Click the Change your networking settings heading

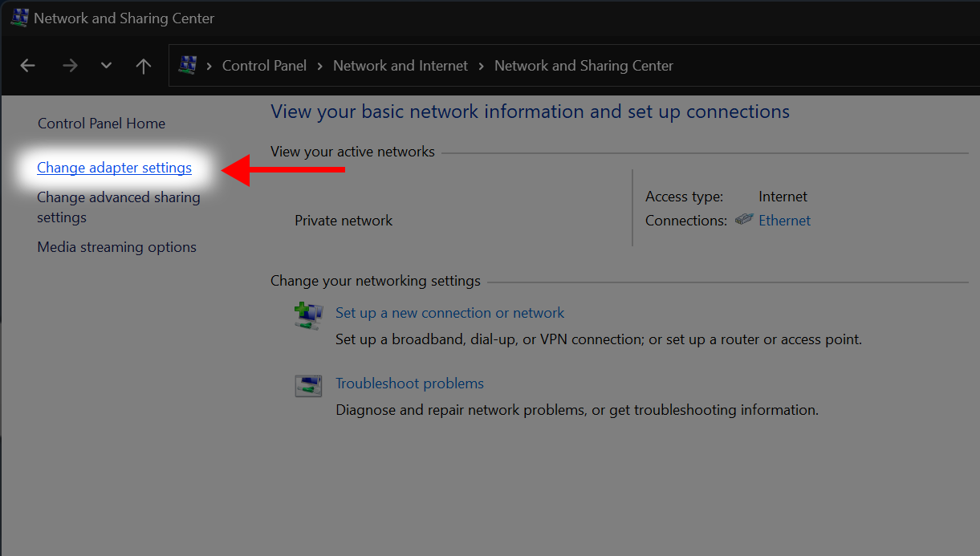pos(376,281)
